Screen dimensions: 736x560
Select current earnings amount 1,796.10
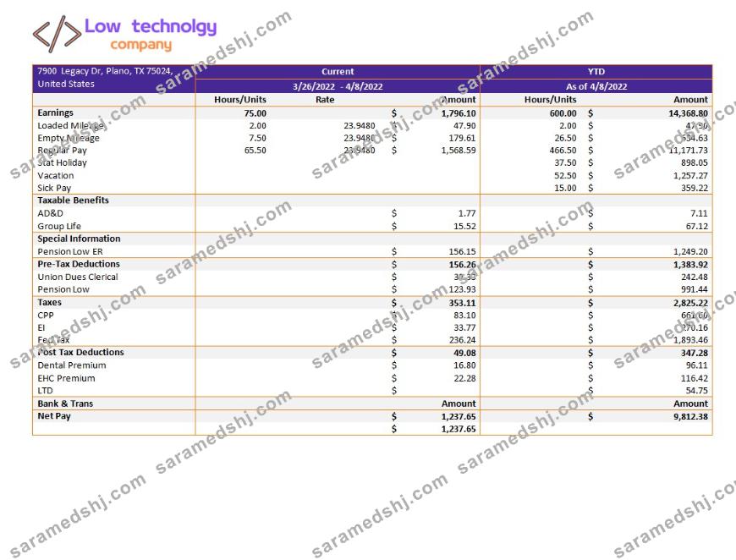coord(459,113)
